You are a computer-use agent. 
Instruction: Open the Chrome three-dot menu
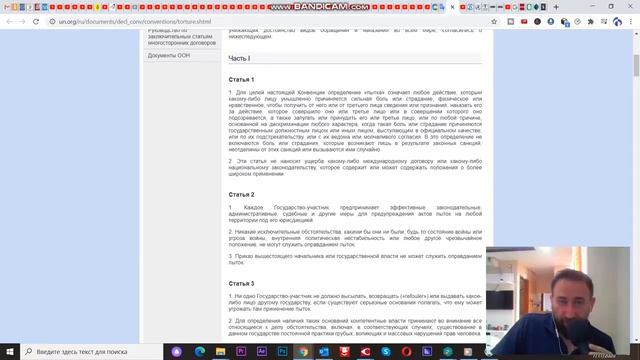631,22
